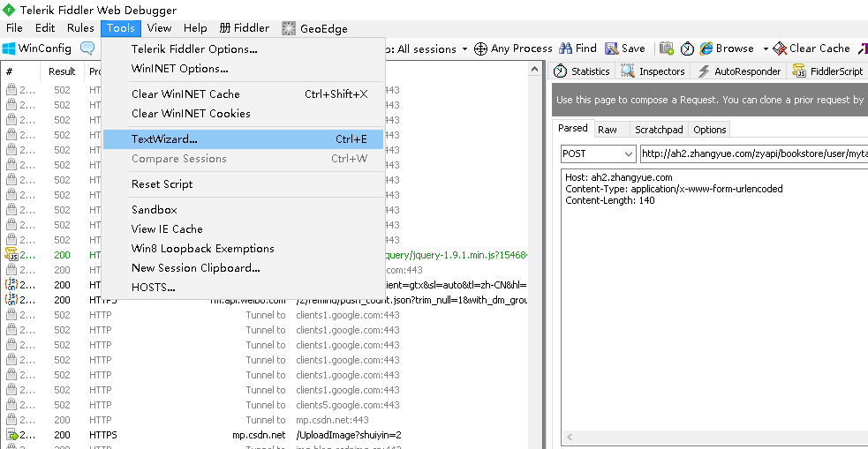The height and width of the screenshot is (449, 868).
Task: Open the Rules menu
Action: tap(81, 28)
